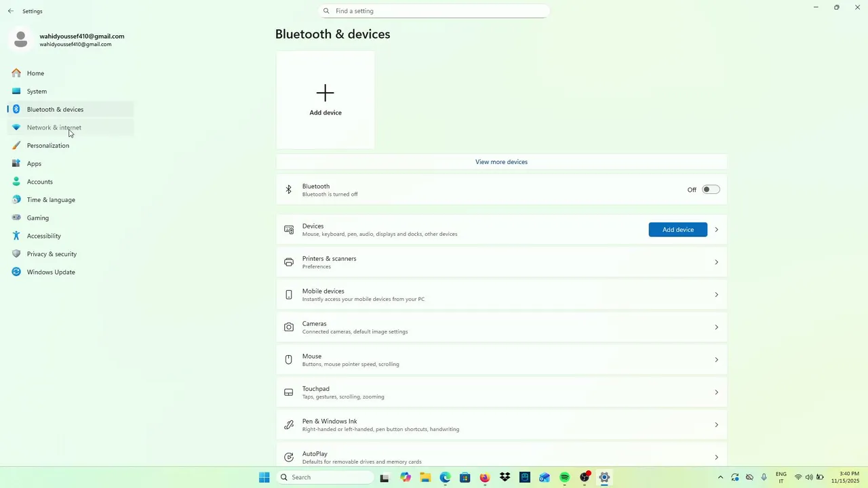Open the Gaming section label
Image resolution: width=868 pixels, height=488 pixels.
38,218
